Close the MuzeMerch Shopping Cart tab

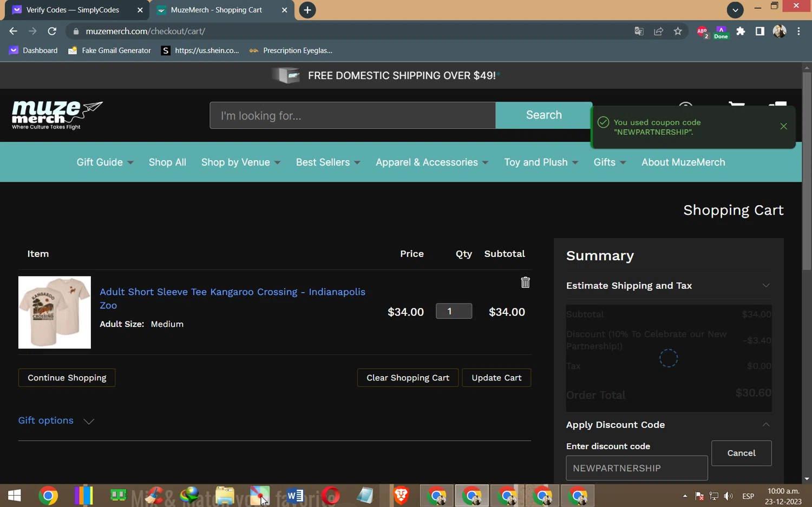pos(284,10)
